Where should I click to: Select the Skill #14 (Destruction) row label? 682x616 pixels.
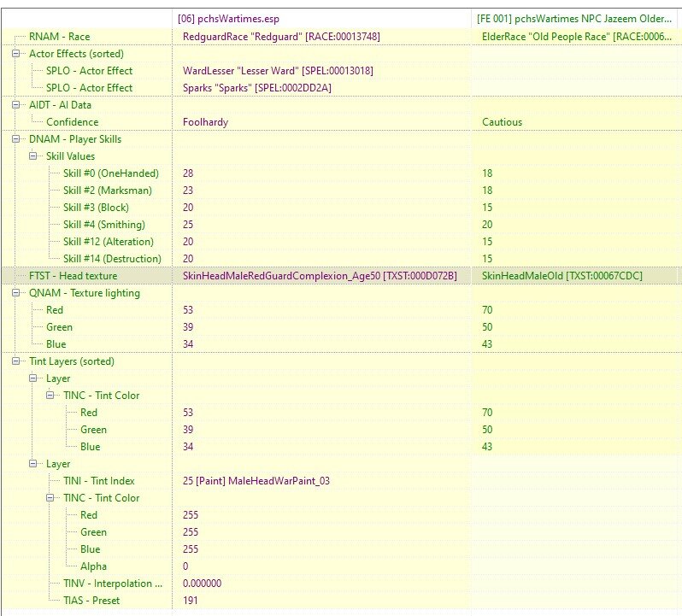coord(112,259)
